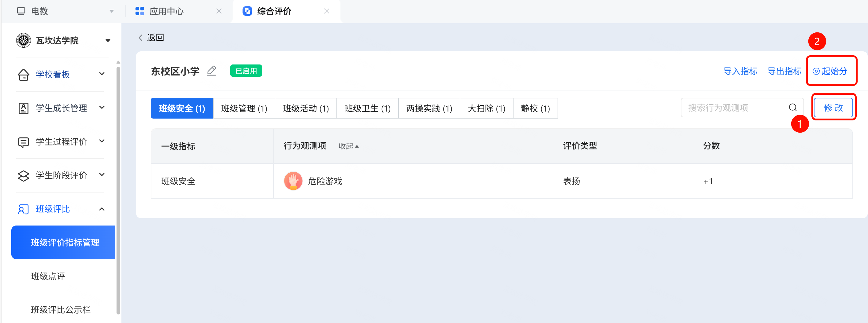Click the magnifier icon in the search box
The height and width of the screenshot is (323, 868).
(x=792, y=108)
